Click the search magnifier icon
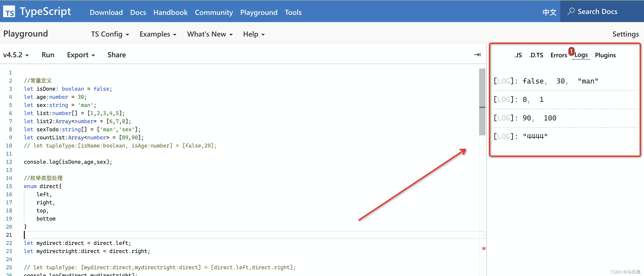The width and height of the screenshot is (644, 276). pos(571,11)
